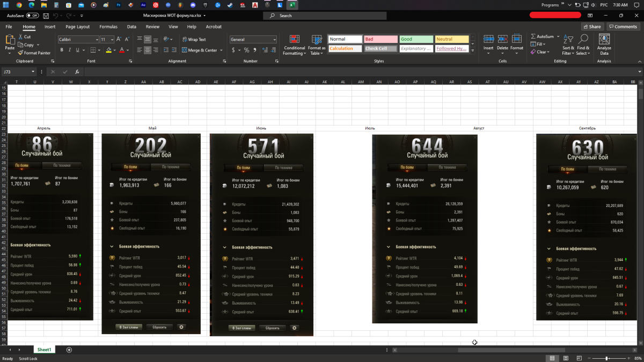The image size is (644, 362).
Task: Open the Formulas ribbon tab
Action: coord(108,26)
